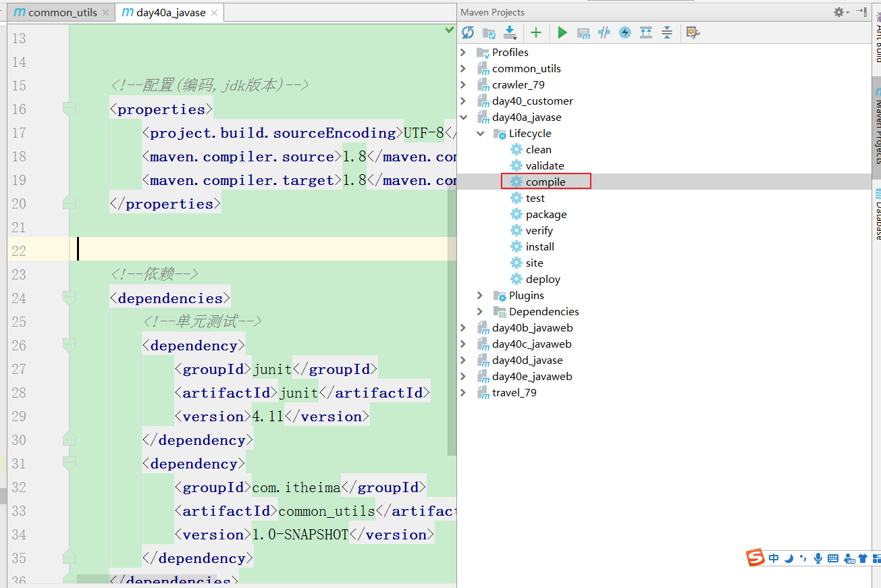
Task: Toggle Chinese/English input mode
Action: [774, 558]
